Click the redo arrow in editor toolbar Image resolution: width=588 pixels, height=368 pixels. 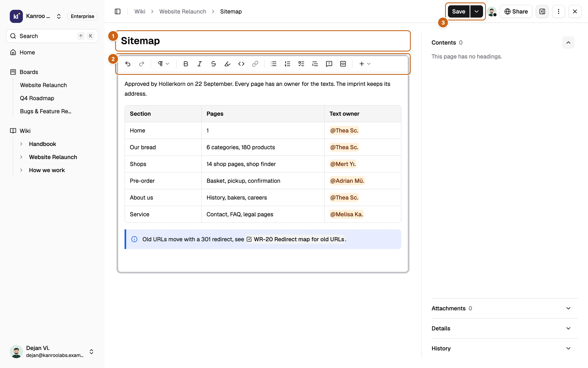(142, 64)
